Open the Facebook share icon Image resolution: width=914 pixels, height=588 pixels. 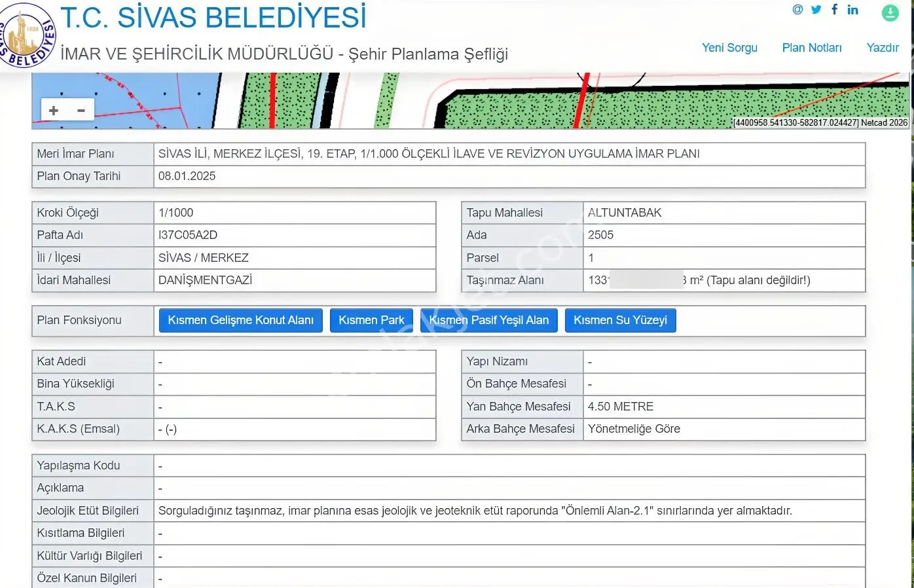(834, 9)
